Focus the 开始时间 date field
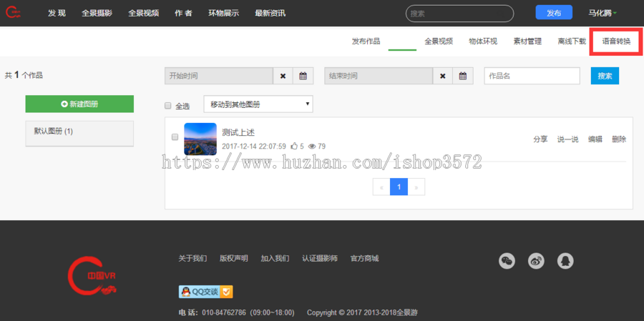Image resolution: width=644 pixels, height=321 pixels. (x=219, y=76)
